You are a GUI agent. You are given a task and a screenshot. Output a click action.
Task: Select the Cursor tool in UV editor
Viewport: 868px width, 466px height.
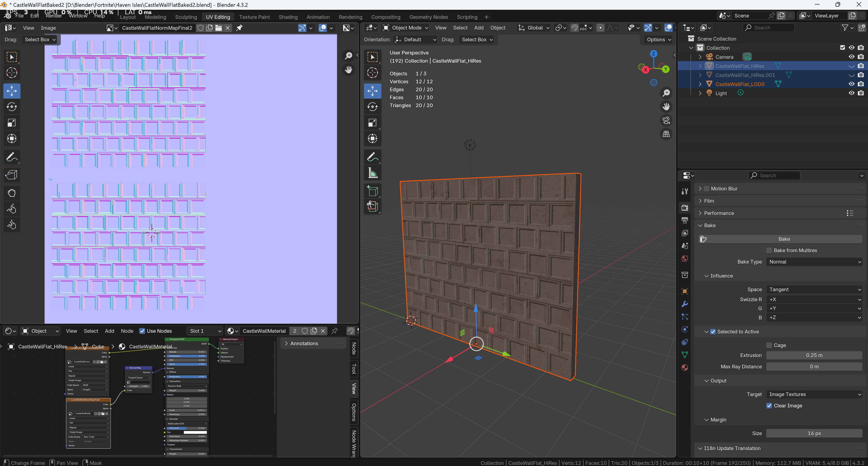12,73
